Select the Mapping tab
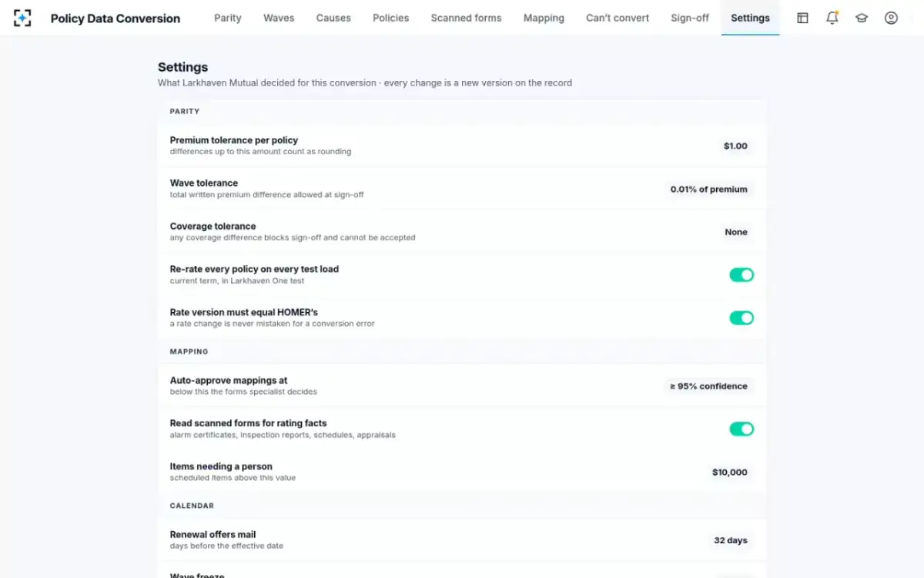This screenshot has width=924, height=578. click(x=544, y=18)
